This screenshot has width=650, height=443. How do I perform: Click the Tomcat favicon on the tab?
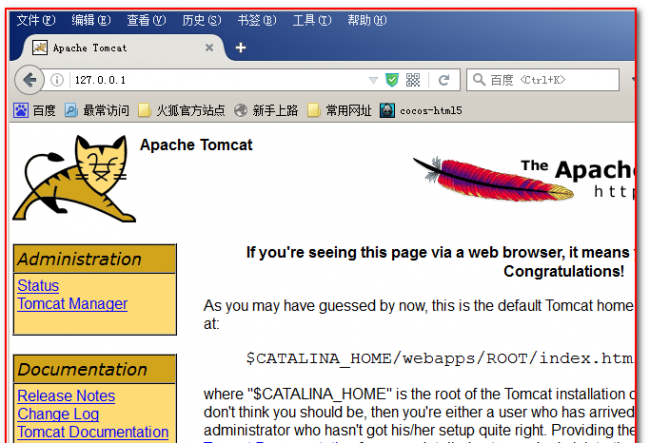point(40,48)
